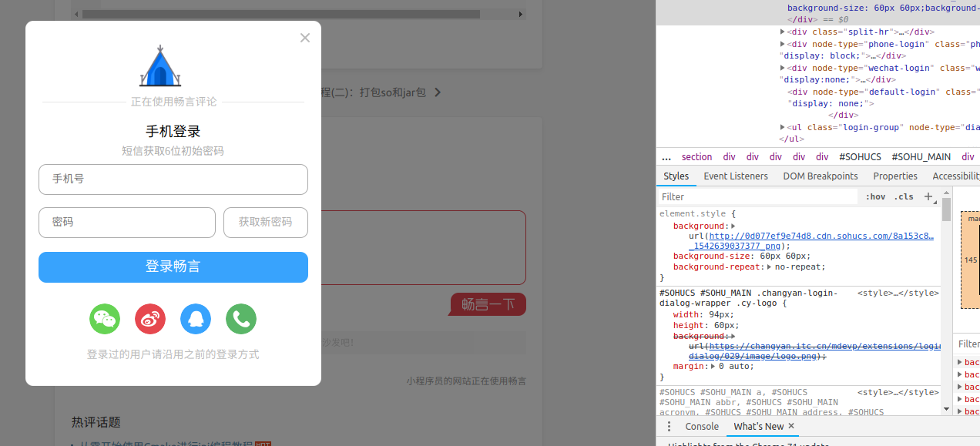Sign in with the red Weibo icon
980x446 pixels.
point(150,319)
